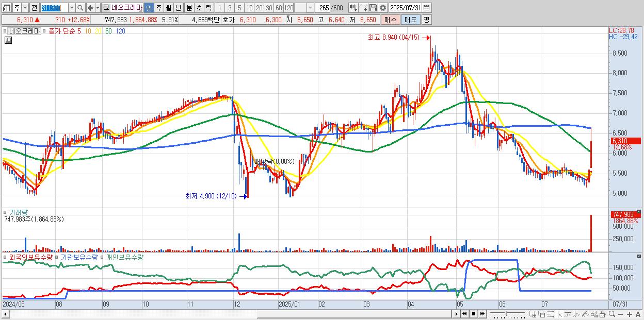The height and width of the screenshot is (320, 644).
Task: Toggle the '평' button at row end
Action: click(x=426, y=20)
